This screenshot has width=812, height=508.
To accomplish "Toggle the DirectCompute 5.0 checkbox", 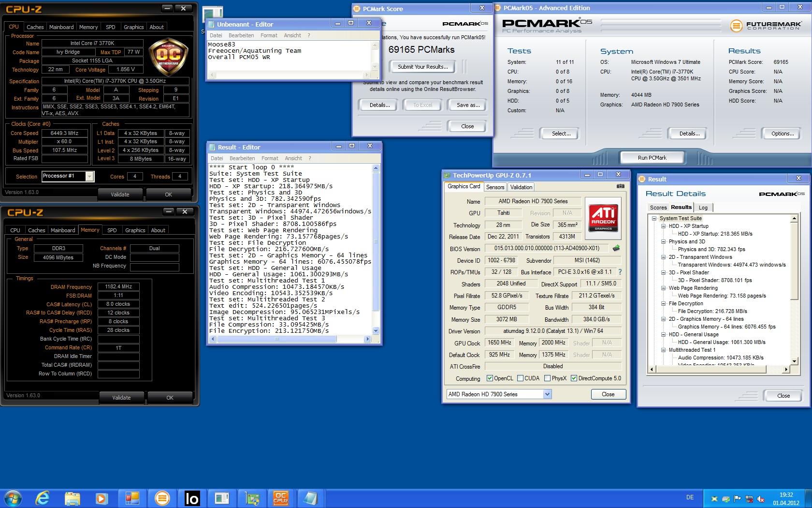I will [x=574, y=378].
